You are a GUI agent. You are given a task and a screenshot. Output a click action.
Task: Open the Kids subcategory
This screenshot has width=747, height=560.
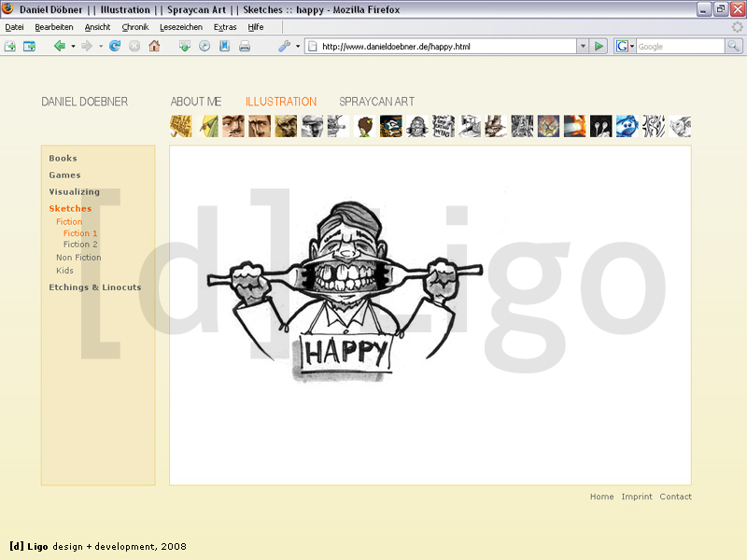click(x=64, y=271)
